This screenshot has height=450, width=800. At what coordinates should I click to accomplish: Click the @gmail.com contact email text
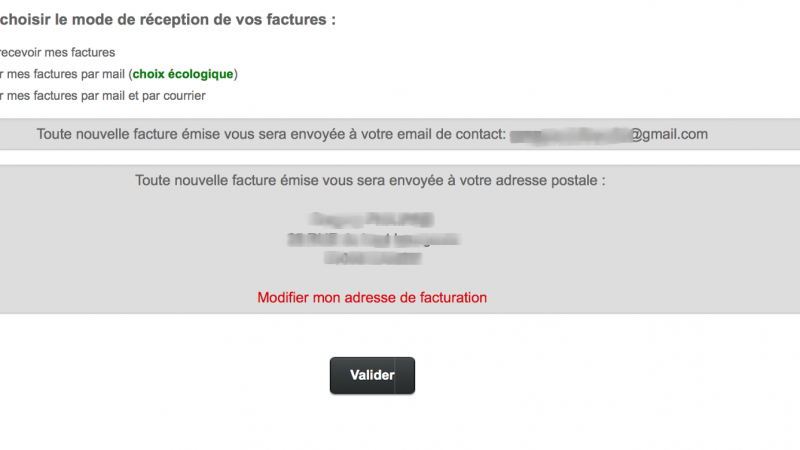point(668,134)
